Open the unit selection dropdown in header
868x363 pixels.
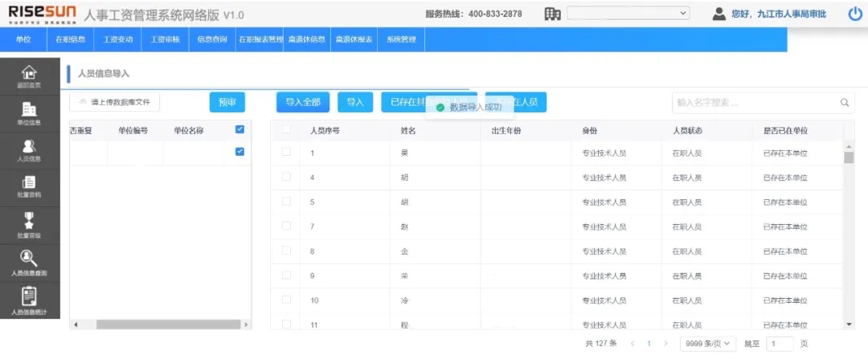pos(628,14)
